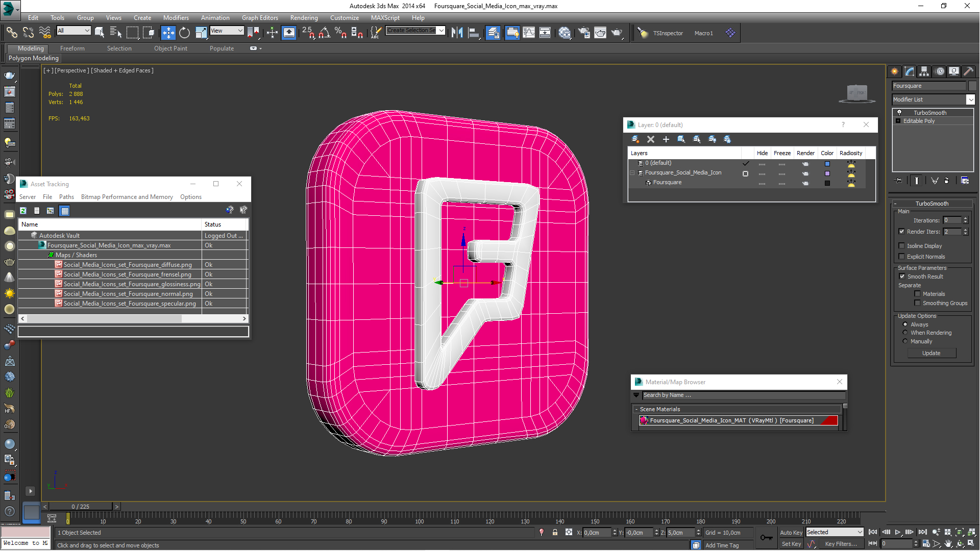Toggle Smooth Result checkbox
Image resolution: width=980 pixels, height=551 pixels.
tap(902, 277)
